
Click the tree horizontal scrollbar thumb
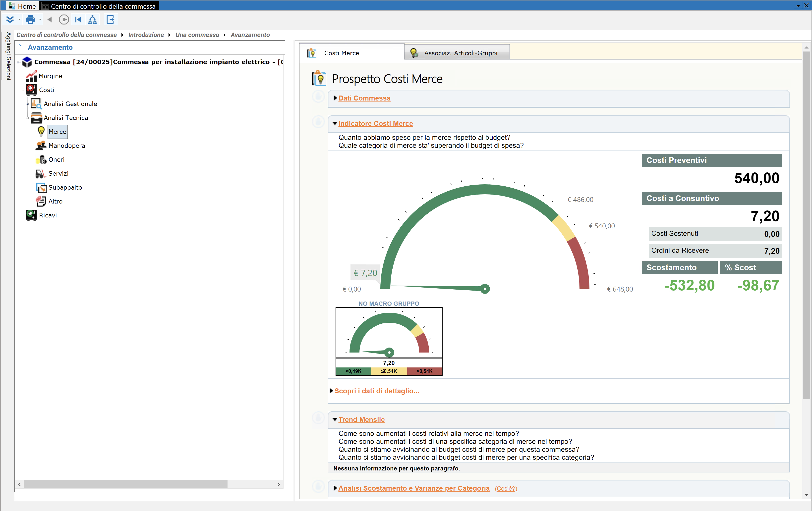125,484
